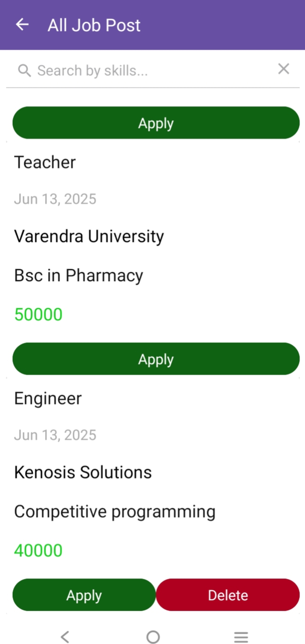Tap the 50000 salary amount
This screenshot has width=305, height=644.
click(38, 315)
